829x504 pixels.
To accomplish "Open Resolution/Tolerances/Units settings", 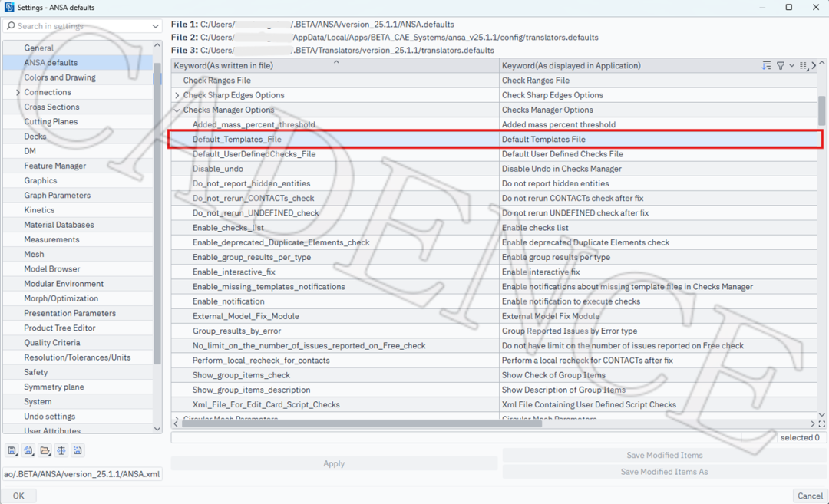I will pyautogui.click(x=78, y=357).
